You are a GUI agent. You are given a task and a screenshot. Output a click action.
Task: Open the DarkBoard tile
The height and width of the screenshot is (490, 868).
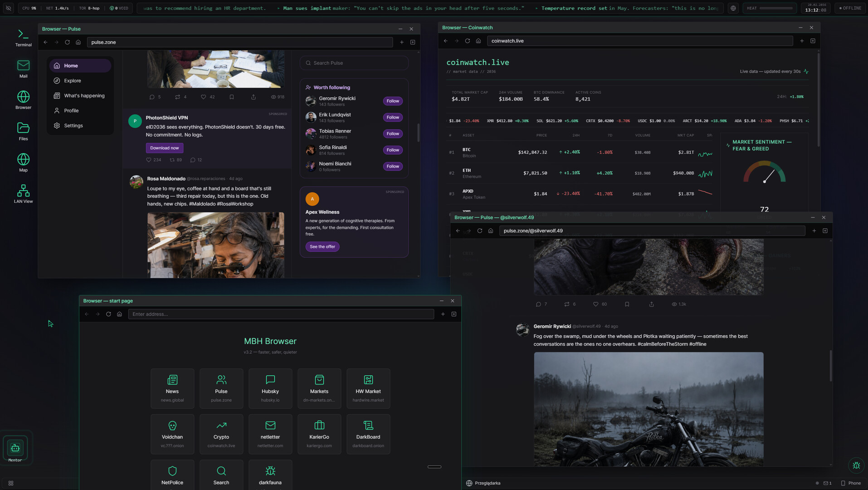tap(368, 434)
